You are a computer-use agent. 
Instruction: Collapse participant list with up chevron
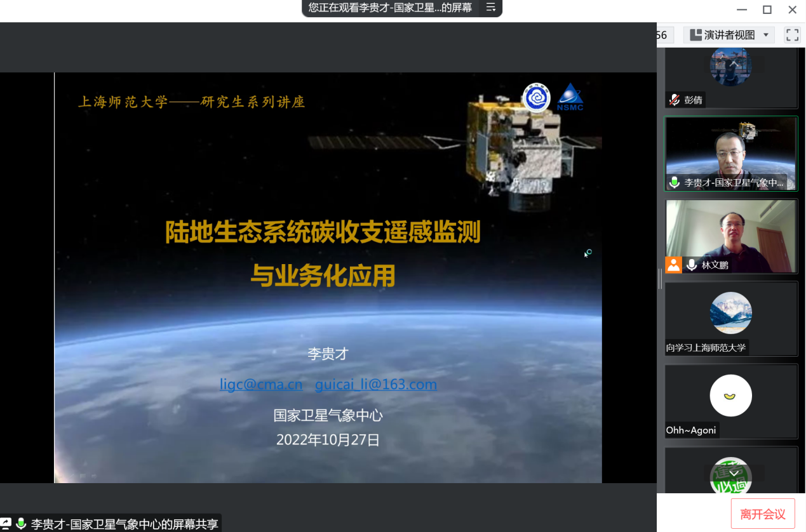pos(734,63)
